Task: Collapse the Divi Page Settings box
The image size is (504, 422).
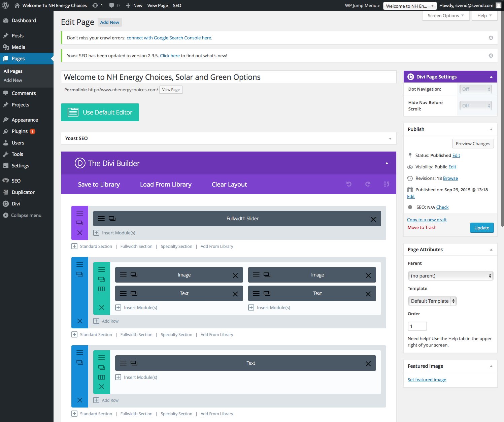Action: click(x=491, y=77)
